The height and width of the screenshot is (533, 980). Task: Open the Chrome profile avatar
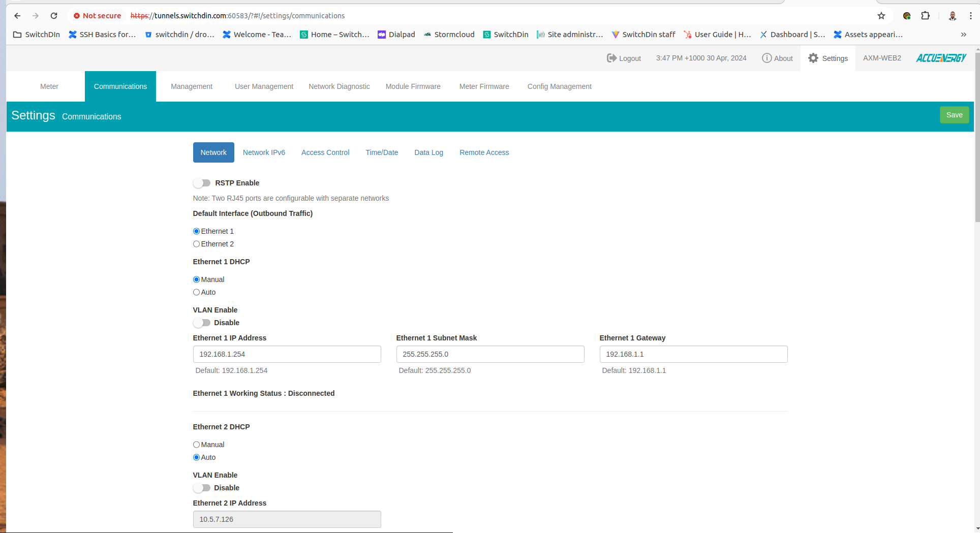[x=953, y=16]
